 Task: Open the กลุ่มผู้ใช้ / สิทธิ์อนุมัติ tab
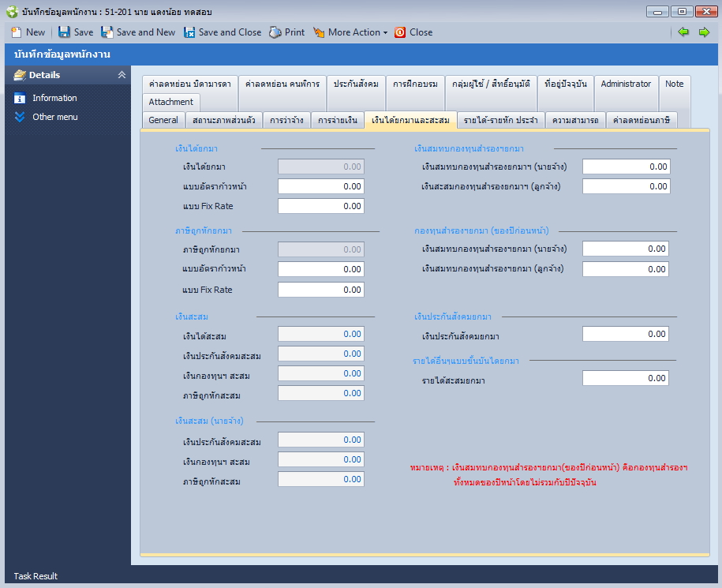pyautogui.click(x=491, y=84)
